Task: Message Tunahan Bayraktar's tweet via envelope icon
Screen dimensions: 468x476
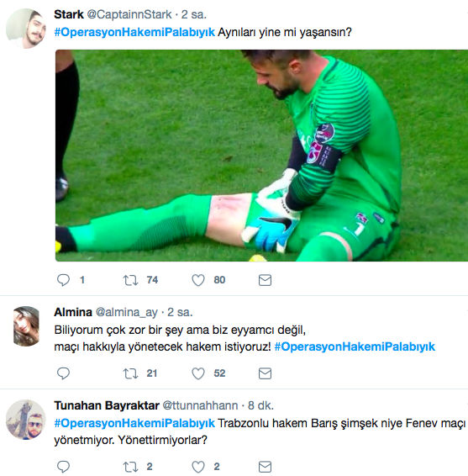Action: point(265,467)
